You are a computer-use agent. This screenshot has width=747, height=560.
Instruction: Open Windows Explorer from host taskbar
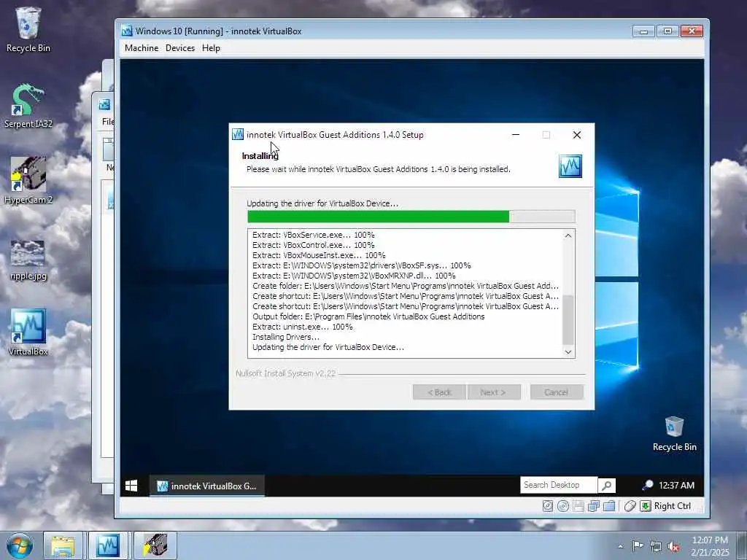(63, 545)
